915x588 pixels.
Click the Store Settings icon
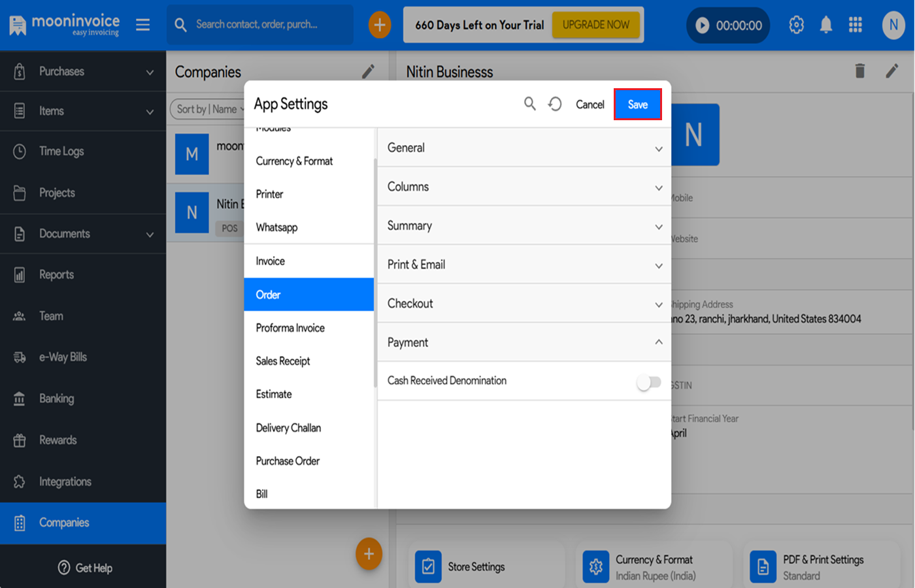[x=428, y=566]
